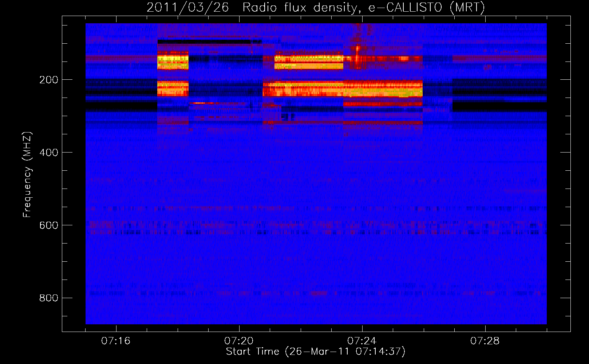The image size is (589, 364).
Task: Click the 07:28 time tick label
Action: pos(485,341)
